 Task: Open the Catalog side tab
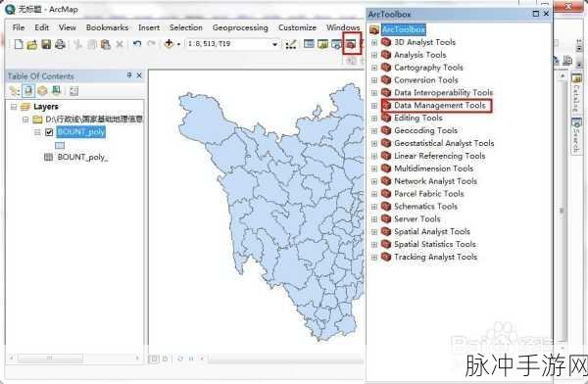point(576,93)
